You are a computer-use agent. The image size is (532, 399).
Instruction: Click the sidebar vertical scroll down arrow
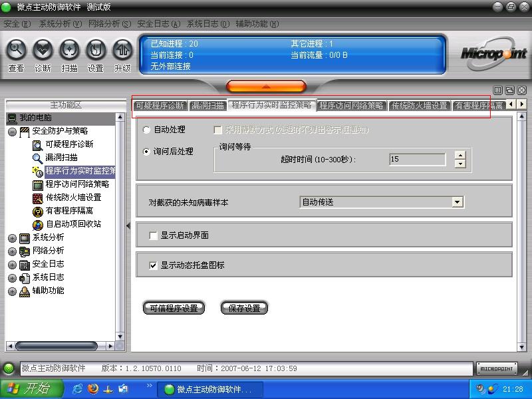pos(120,336)
